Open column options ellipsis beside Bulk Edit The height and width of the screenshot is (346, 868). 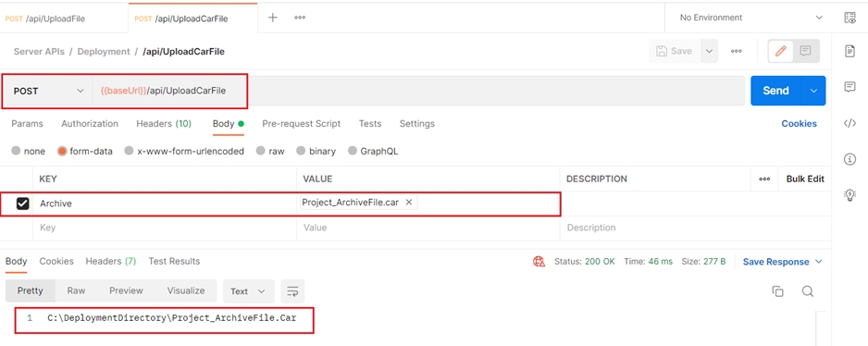point(764,179)
